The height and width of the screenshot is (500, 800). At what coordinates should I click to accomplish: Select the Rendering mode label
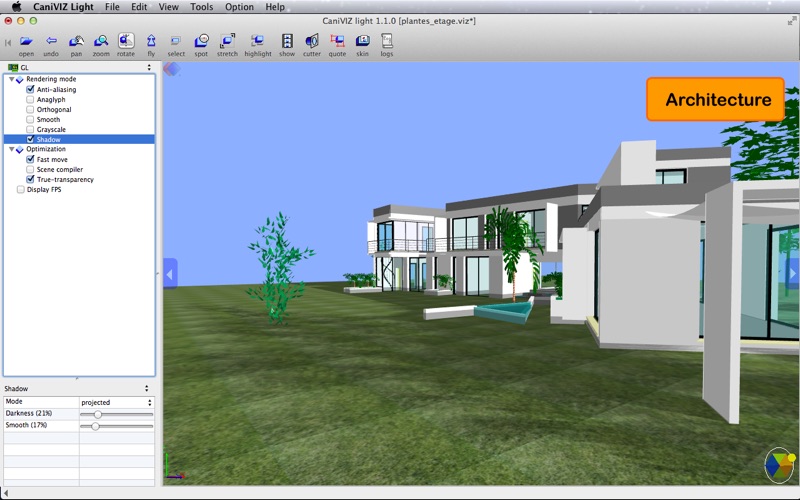click(51, 79)
